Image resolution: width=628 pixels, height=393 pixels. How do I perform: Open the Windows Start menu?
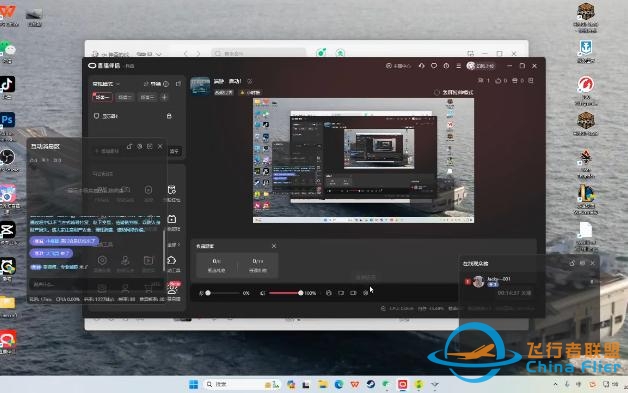(x=193, y=385)
